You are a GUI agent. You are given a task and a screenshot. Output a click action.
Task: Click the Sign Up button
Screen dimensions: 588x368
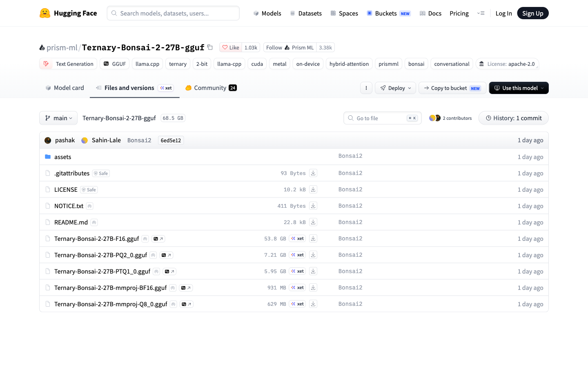coord(533,13)
